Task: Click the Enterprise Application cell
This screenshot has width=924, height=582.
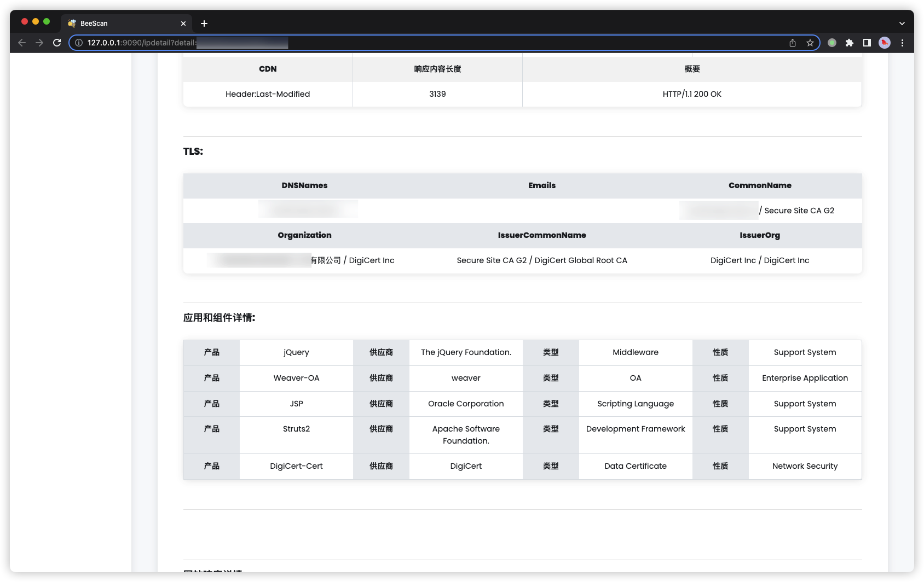Action: coord(805,379)
